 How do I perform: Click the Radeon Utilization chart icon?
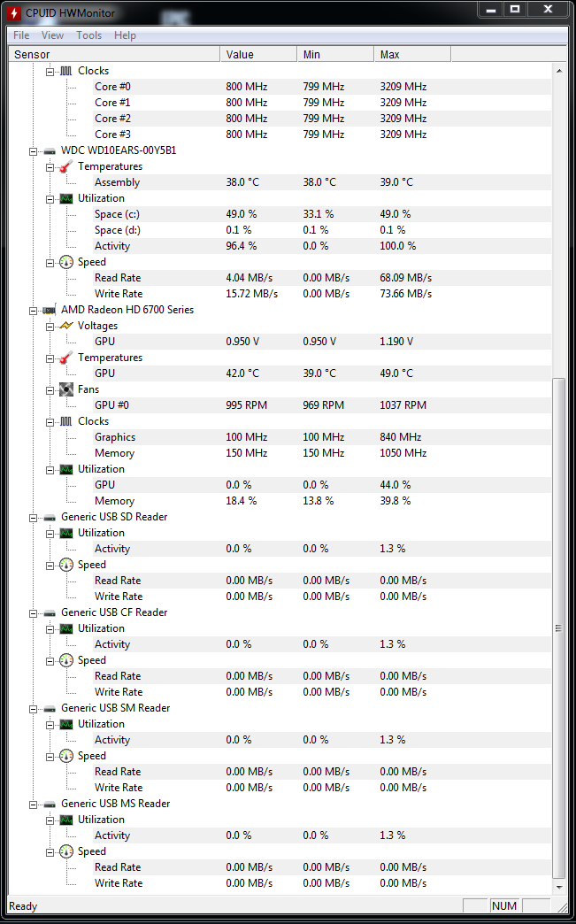[x=66, y=469]
